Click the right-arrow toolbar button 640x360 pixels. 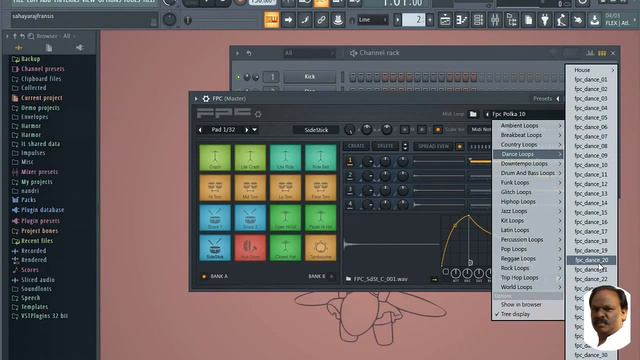tap(288, 20)
